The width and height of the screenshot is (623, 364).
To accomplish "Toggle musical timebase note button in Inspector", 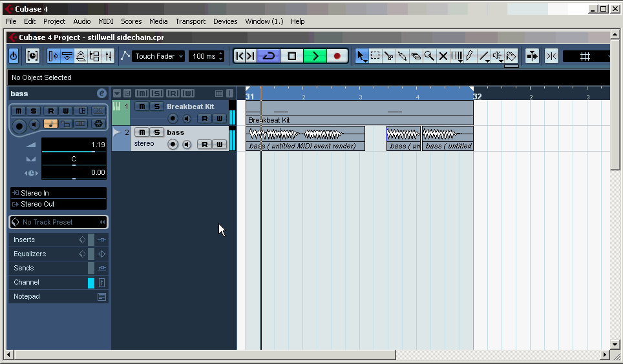I will (50, 124).
